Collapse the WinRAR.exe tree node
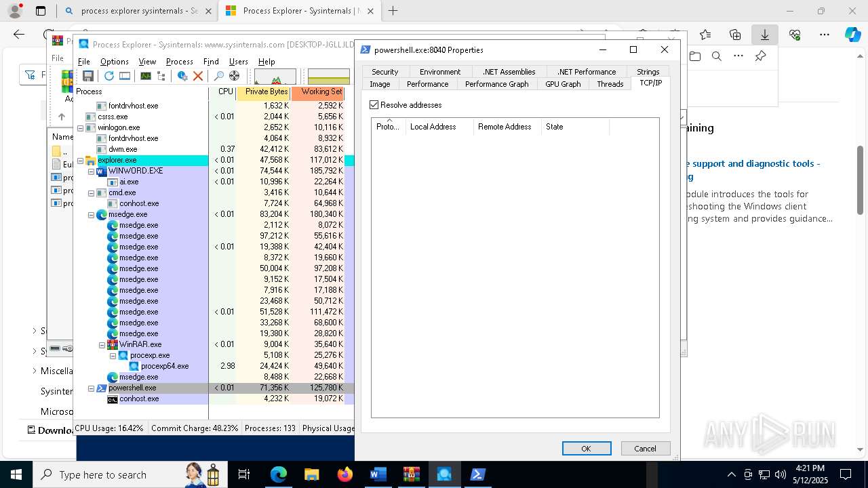Image resolution: width=868 pixels, height=488 pixels. pos(102,344)
